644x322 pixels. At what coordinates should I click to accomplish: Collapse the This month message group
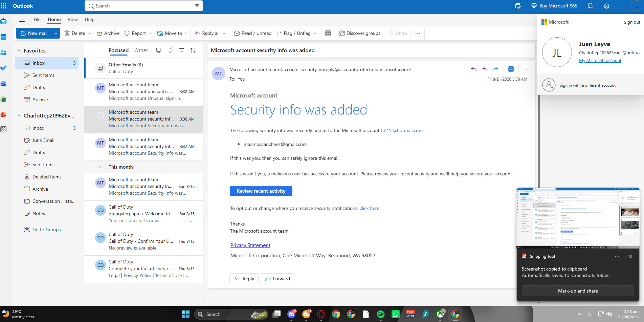pyautogui.click(x=101, y=167)
